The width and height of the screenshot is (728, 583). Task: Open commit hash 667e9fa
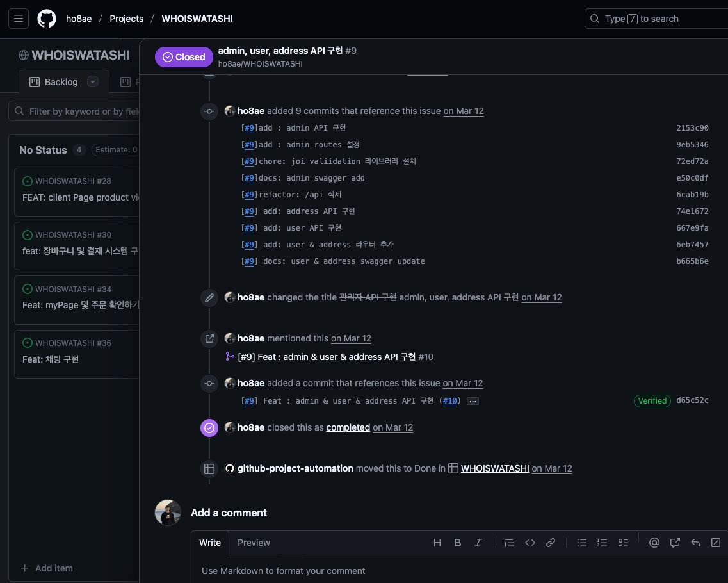pyautogui.click(x=692, y=228)
